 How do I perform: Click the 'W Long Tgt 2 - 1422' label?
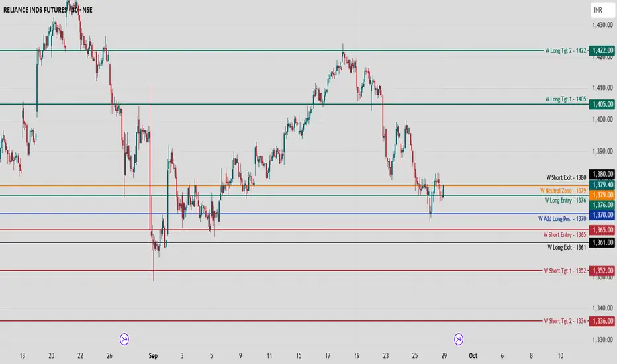(x=565, y=50)
